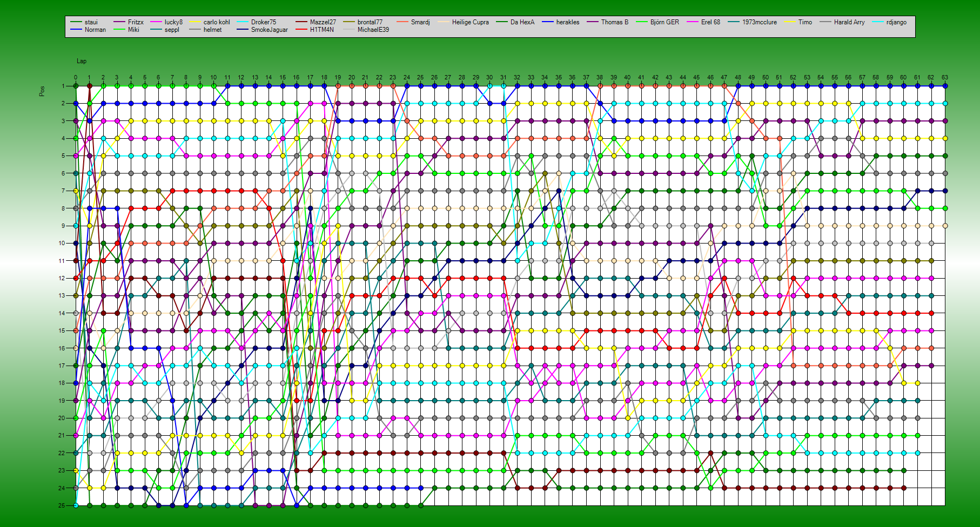Click lap number 19 on the axis
980x527 pixels.
[x=338, y=77]
